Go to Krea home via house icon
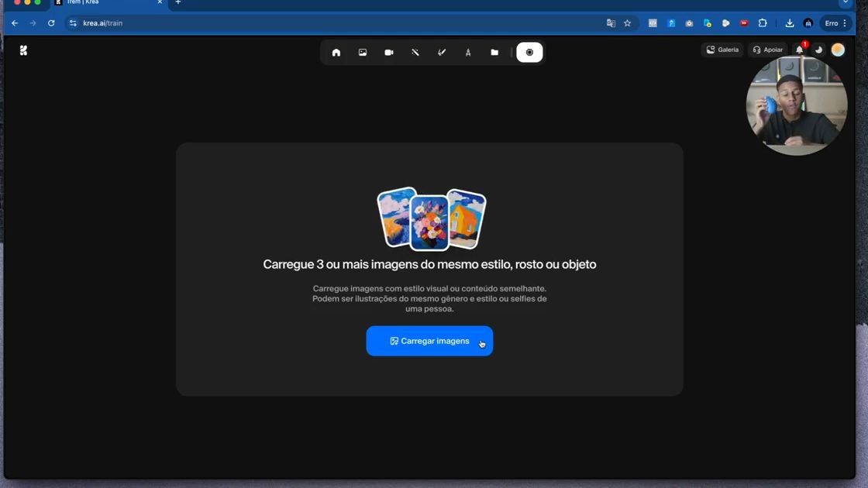 [x=336, y=53]
